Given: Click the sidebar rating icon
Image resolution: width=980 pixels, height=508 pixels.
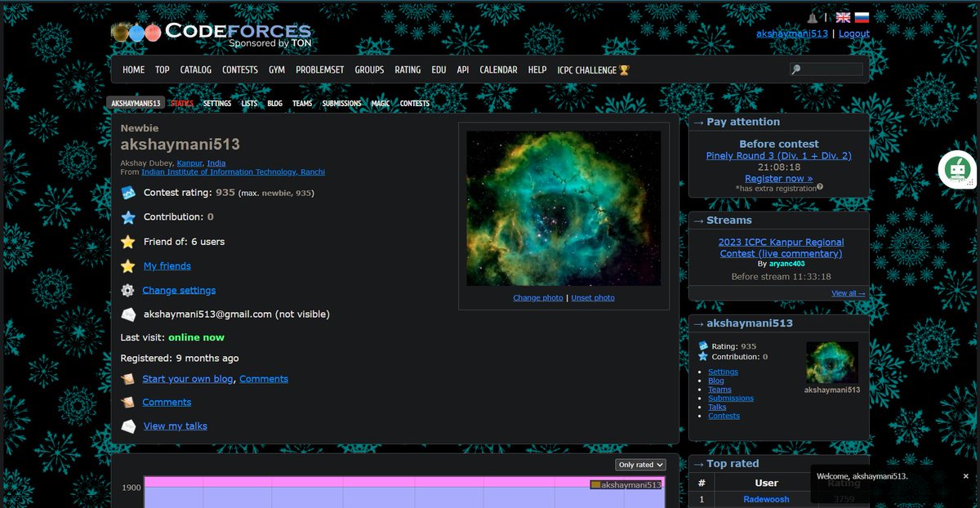Looking at the screenshot, I should click(x=703, y=346).
